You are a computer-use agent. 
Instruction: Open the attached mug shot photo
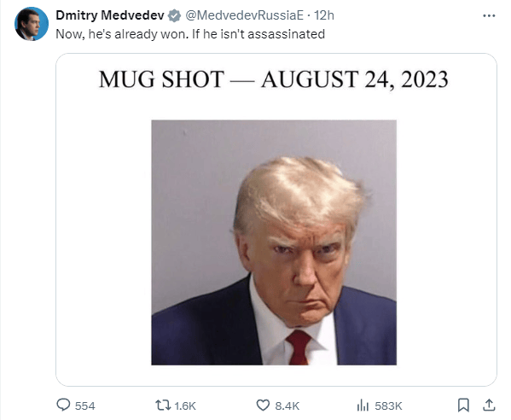[x=274, y=242]
